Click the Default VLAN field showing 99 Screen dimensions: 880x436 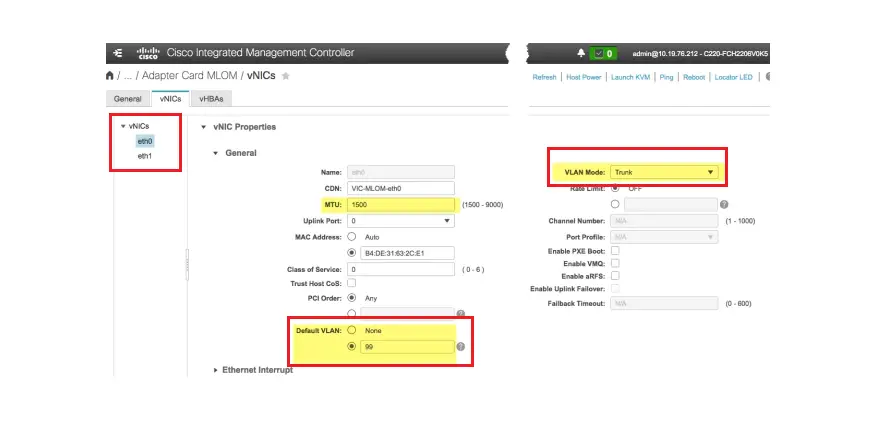407,347
